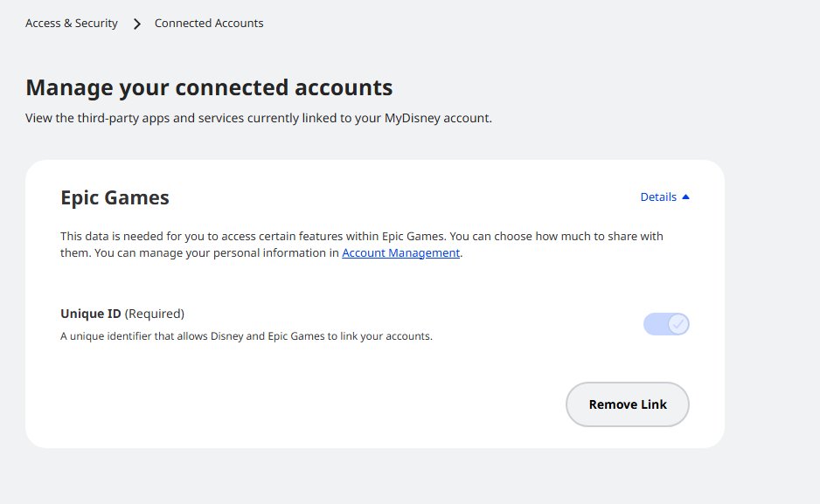Select the Connected Accounts breadcrumb
820x504 pixels.
click(x=209, y=23)
